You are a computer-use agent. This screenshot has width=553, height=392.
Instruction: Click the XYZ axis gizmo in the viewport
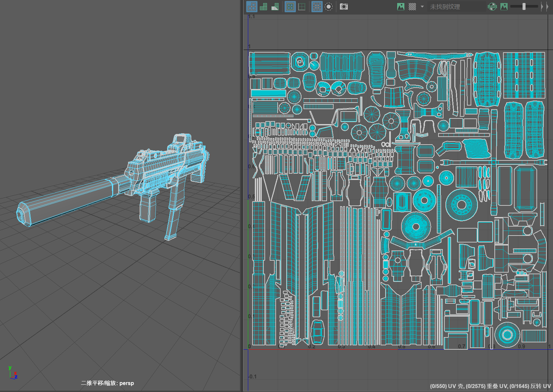click(13, 373)
